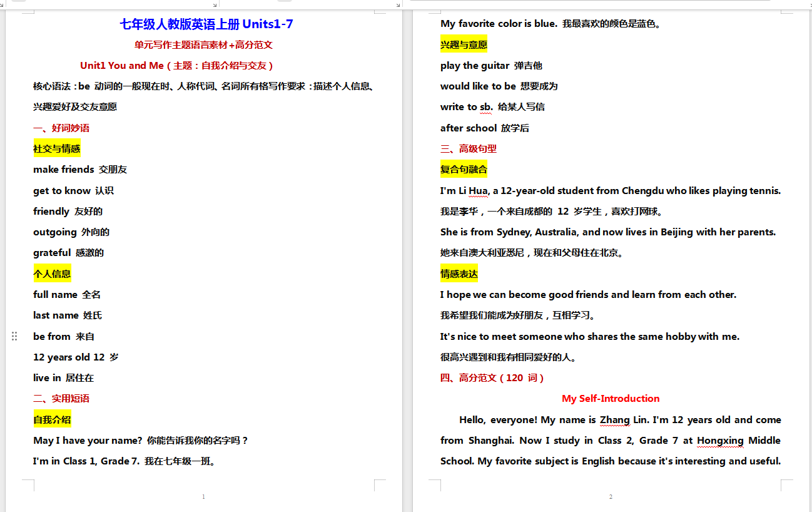Click the red heading 三、高级句型
Image resolution: width=812 pixels, height=512 pixels.
coord(469,148)
